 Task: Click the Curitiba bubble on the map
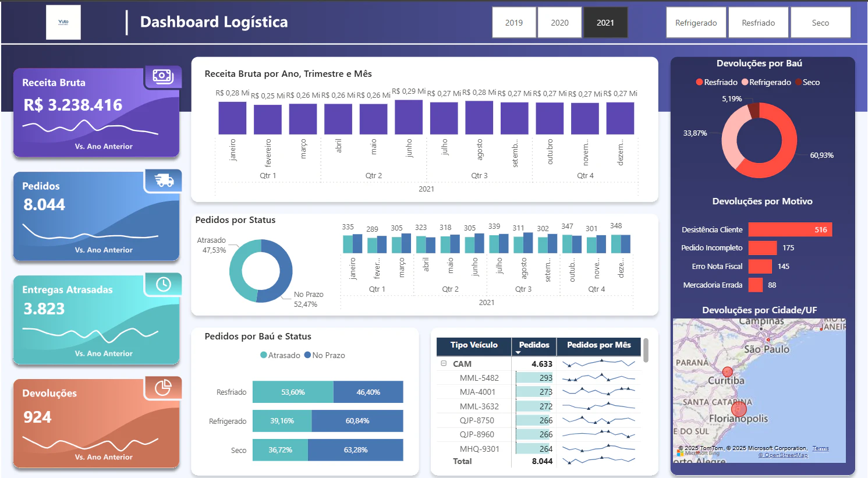[x=728, y=372]
